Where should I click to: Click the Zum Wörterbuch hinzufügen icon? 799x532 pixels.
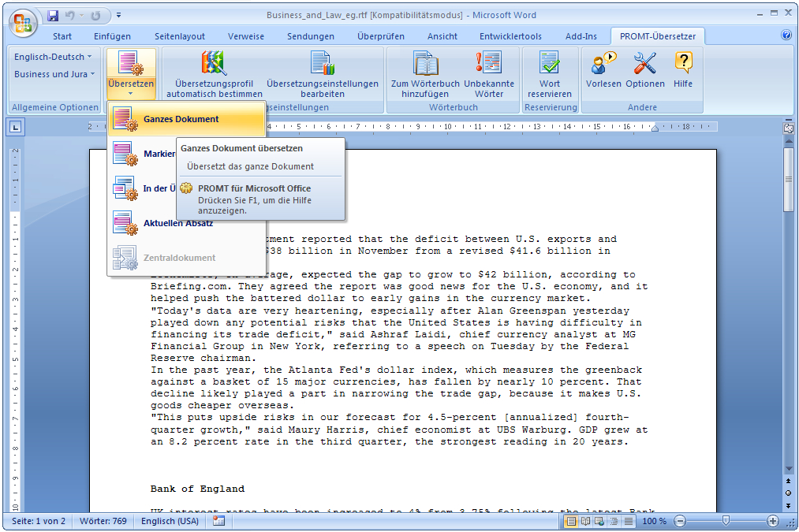click(x=425, y=63)
